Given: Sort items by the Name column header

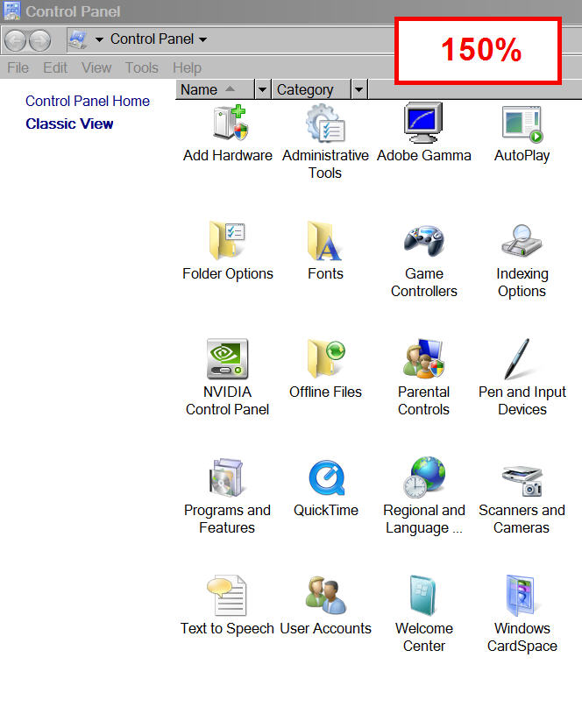Looking at the screenshot, I should (x=216, y=89).
